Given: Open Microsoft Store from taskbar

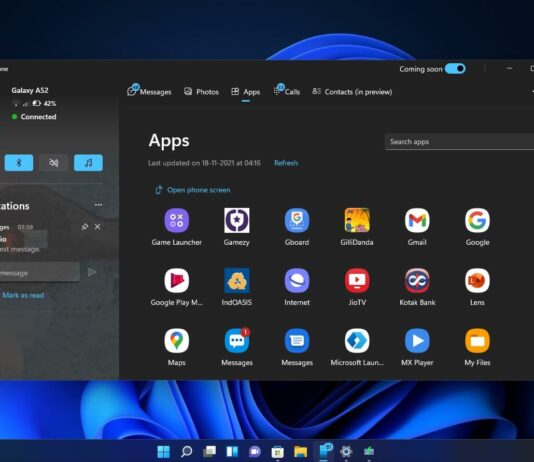Looking at the screenshot, I should pos(278,452).
